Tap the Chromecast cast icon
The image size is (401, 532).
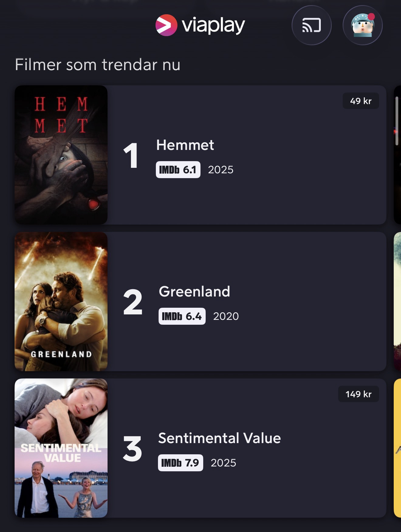[311, 25]
